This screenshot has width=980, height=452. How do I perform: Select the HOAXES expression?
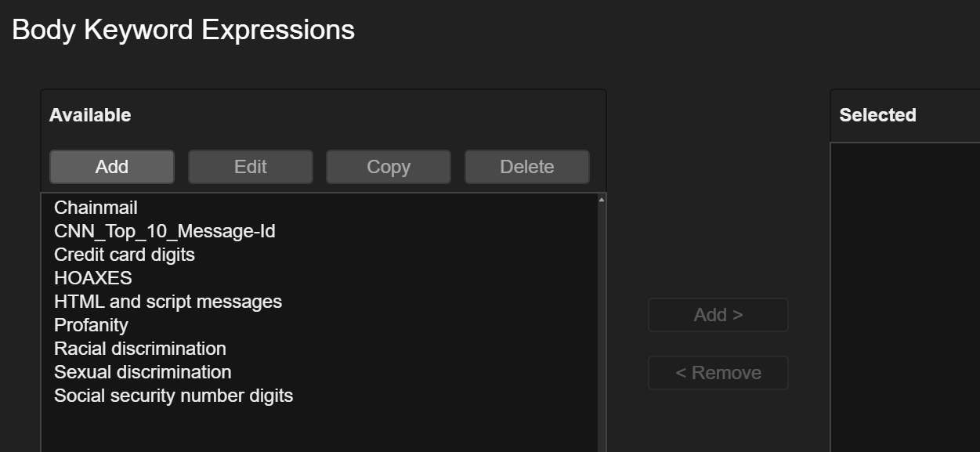(x=93, y=278)
